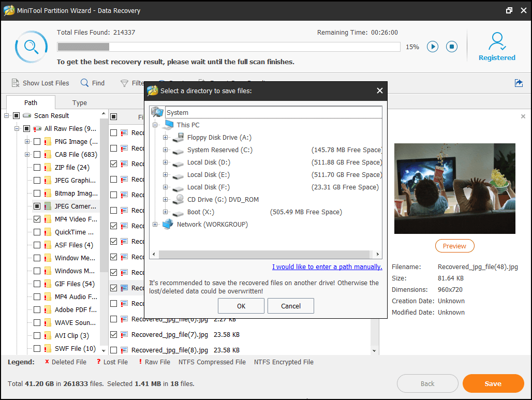Check Recovered_jpg_file(8).jpg checkbox

click(114, 350)
